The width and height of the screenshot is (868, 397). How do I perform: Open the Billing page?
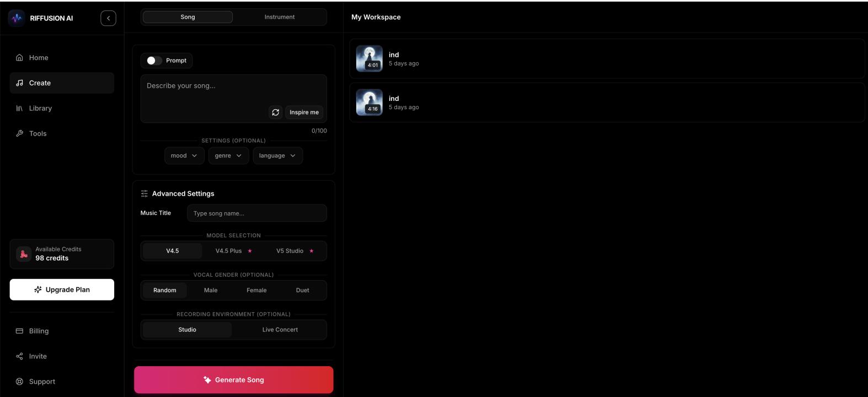click(39, 331)
